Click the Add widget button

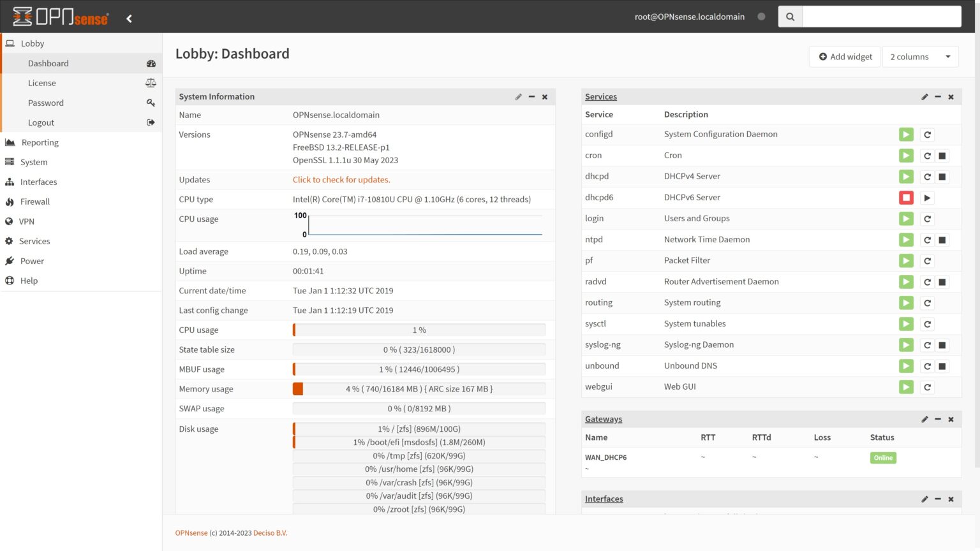(844, 56)
